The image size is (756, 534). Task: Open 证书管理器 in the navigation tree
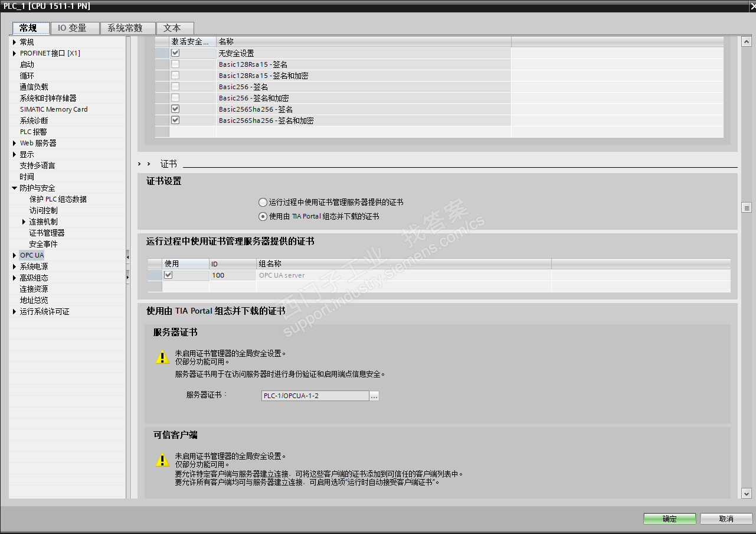pos(47,233)
